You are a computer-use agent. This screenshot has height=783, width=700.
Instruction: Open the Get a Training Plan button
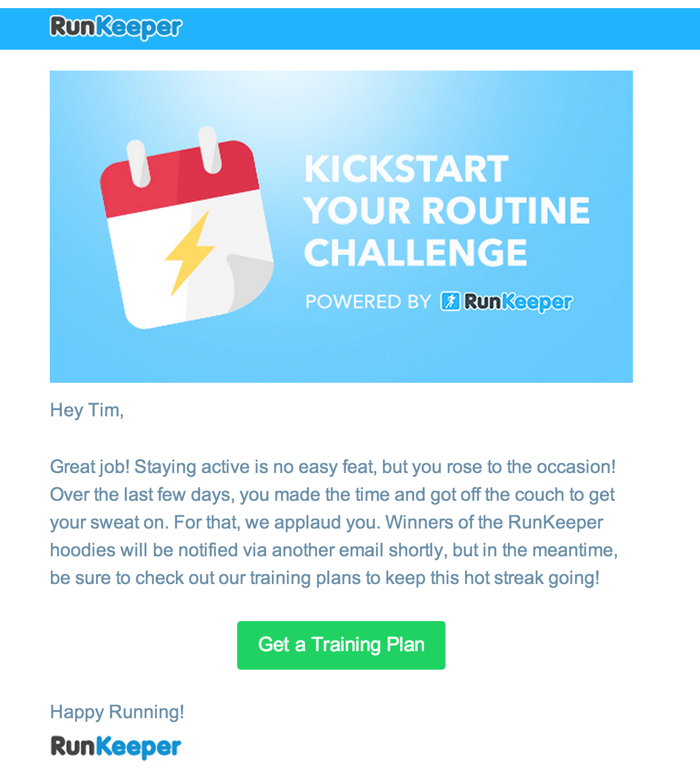coord(341,645)
